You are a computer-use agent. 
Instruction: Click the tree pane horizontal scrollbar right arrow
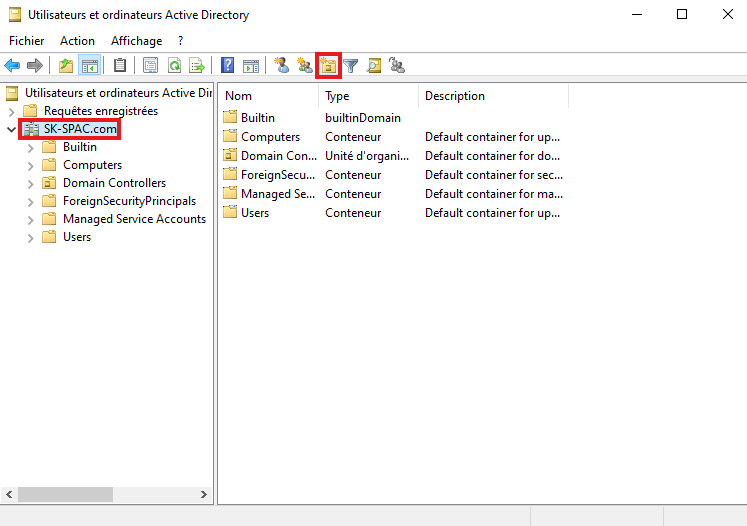tap(204, 494)
